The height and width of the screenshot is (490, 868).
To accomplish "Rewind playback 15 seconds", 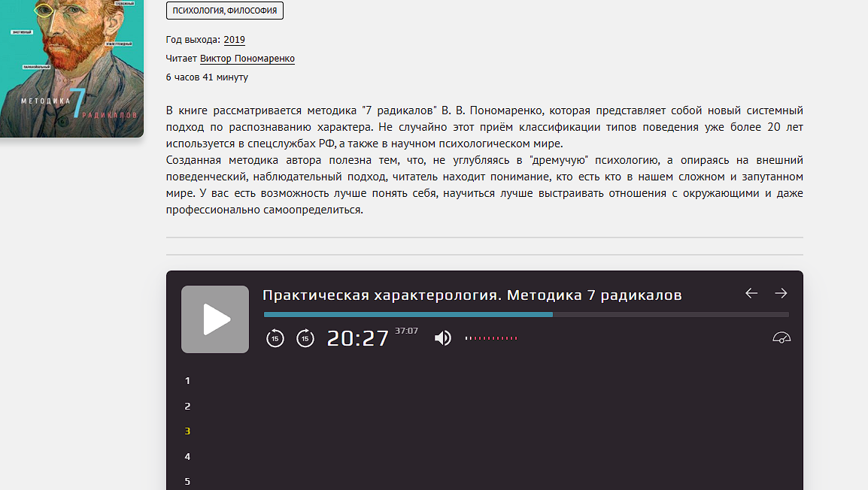I will [x=275, y=338].
